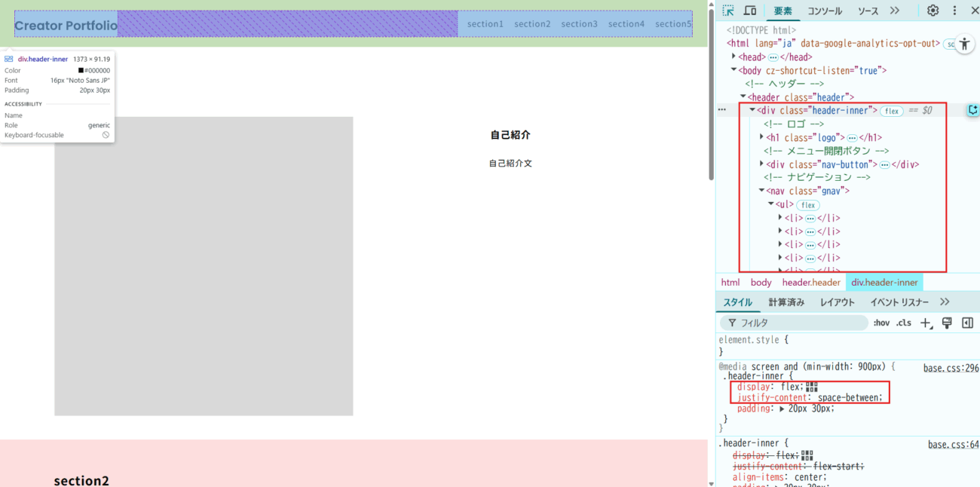The image size is (980, 487).
Task: Open the 計算済み styles tab
Action: [786, 302]
